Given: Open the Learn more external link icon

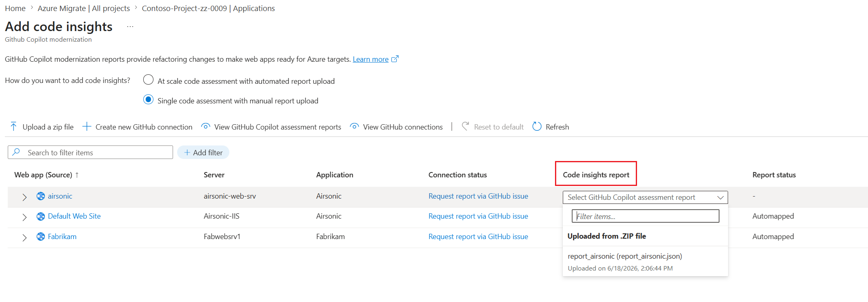Looking at the screenshot, I should coord(395,59).
